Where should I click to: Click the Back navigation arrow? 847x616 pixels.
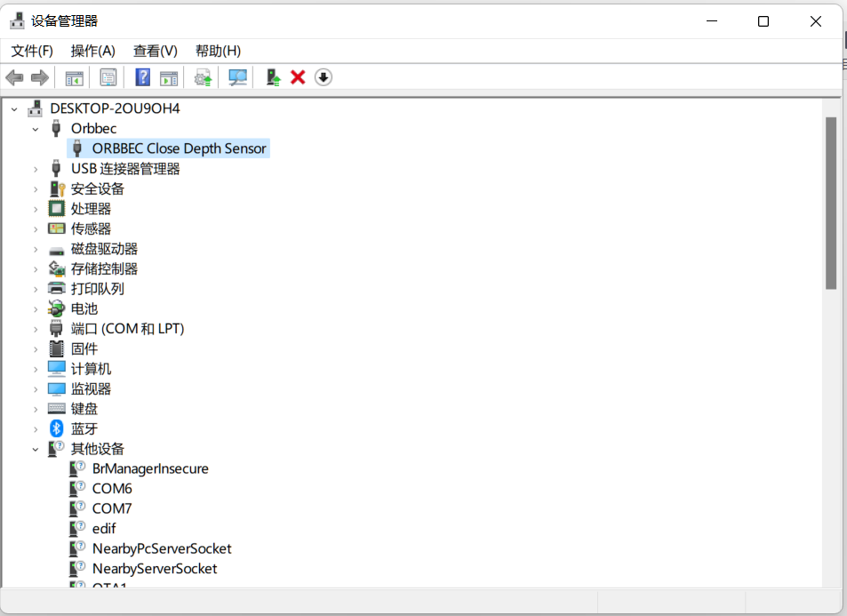click(14, 77)
